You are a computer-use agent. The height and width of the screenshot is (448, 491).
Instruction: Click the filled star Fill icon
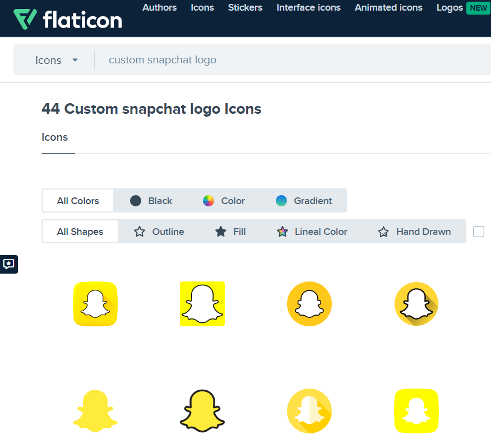221,232
